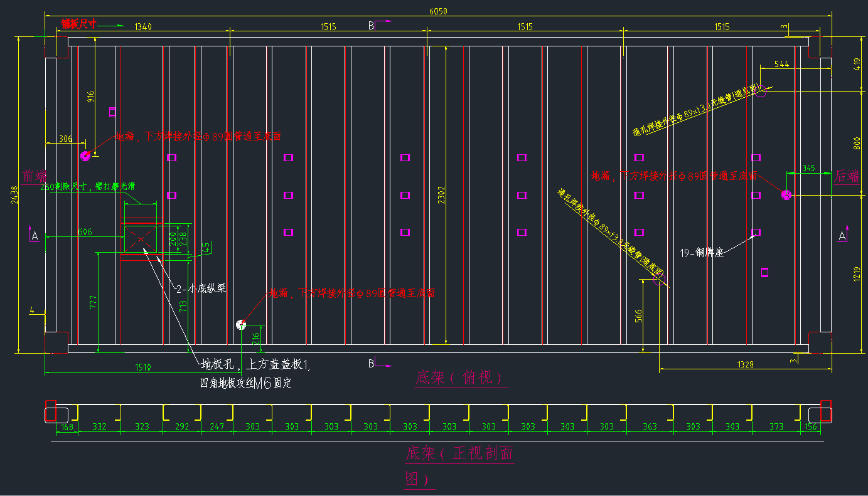Select the 底架（正视剖面图）title text
868x496 pixels.
(459, 453)
